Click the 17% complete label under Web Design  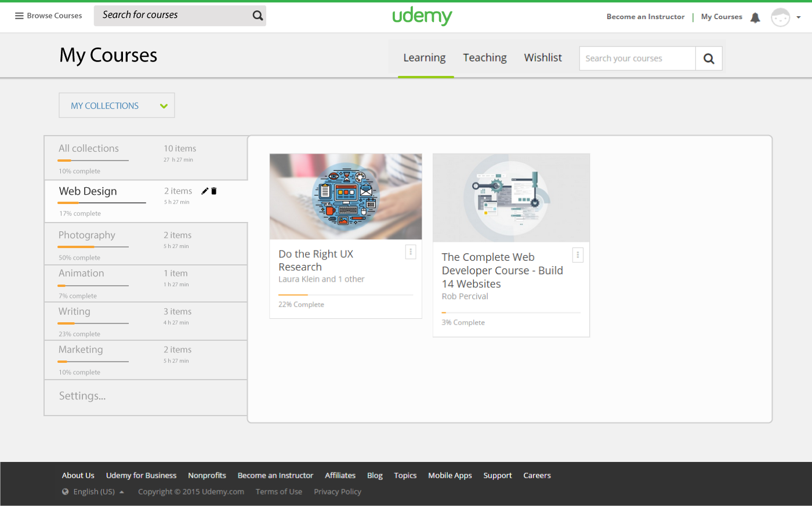(x=80, y=214)
